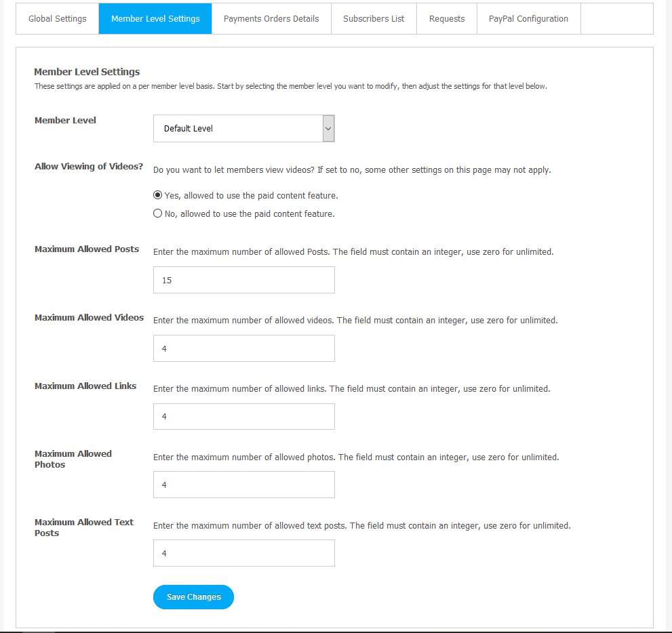The height and width of the screenshot is (633, 672).
Task: Click the 'Member Level Settings' section heading
Action: pos(87,72)
